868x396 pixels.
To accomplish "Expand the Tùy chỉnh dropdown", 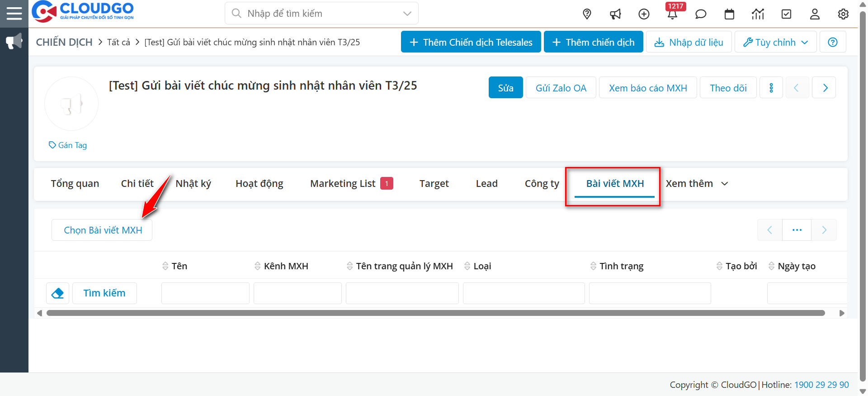I will pos(775,42).
